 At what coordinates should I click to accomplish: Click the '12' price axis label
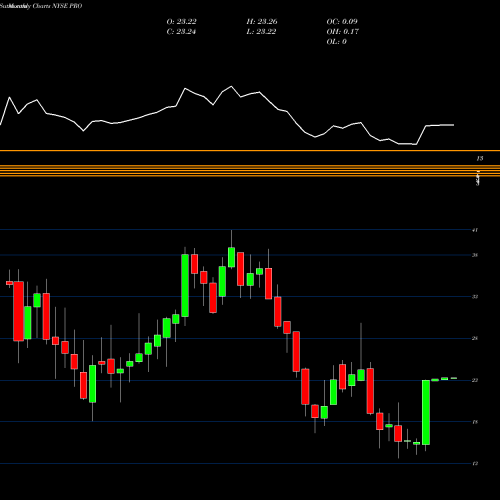click(x=475, y=464)
